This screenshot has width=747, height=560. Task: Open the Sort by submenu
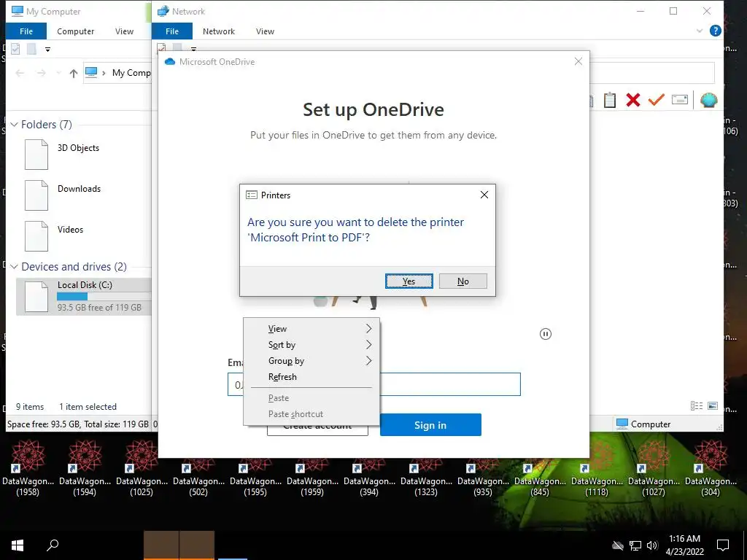(x=311, y=345)
